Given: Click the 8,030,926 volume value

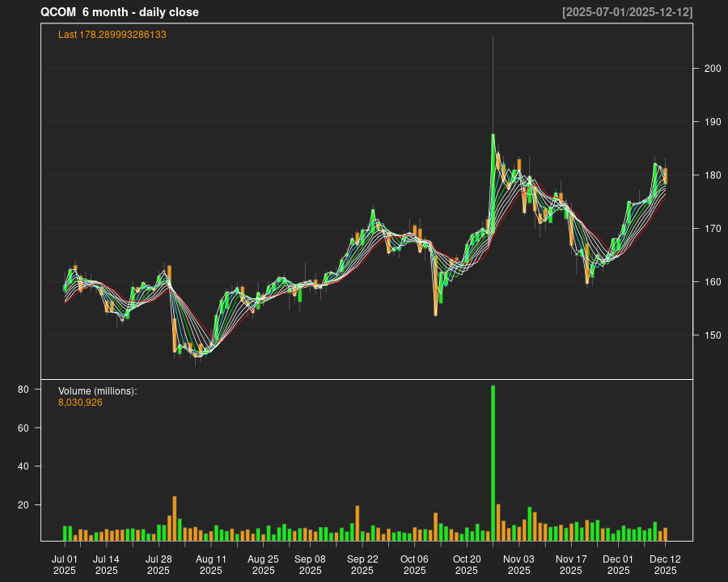Looking at the screenshot, I should [x=80, y=403].
